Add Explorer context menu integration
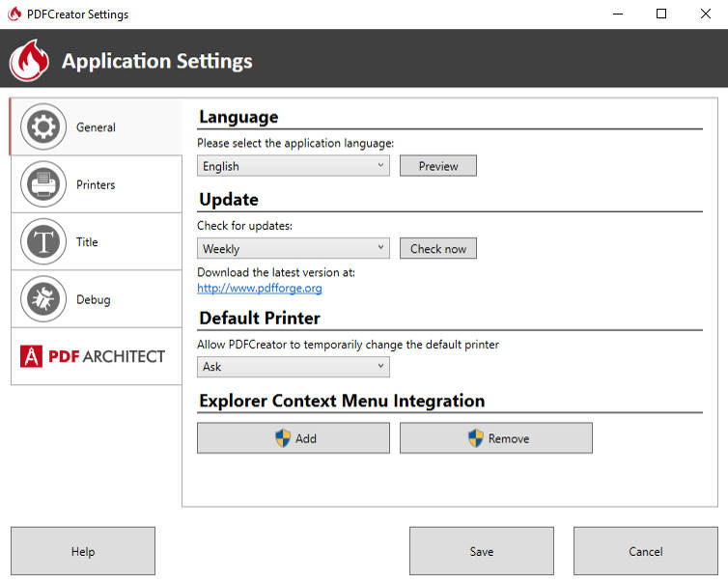728x584 pixels. tap(293, 438)
